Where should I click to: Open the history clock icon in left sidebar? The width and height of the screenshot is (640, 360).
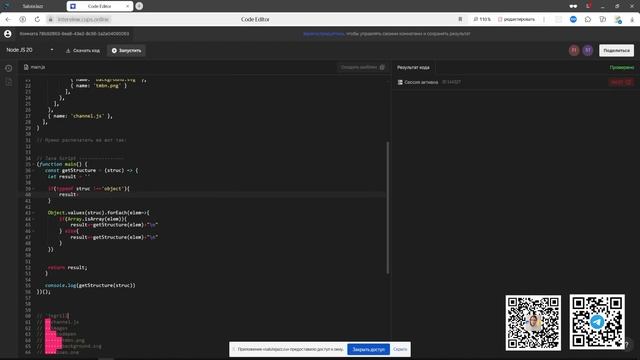[9, 68]
